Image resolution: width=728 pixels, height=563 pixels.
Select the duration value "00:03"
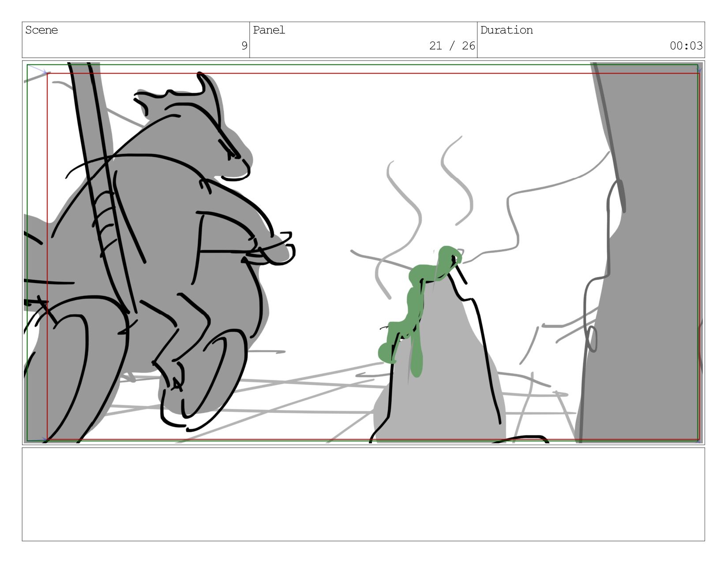point(686,45)
